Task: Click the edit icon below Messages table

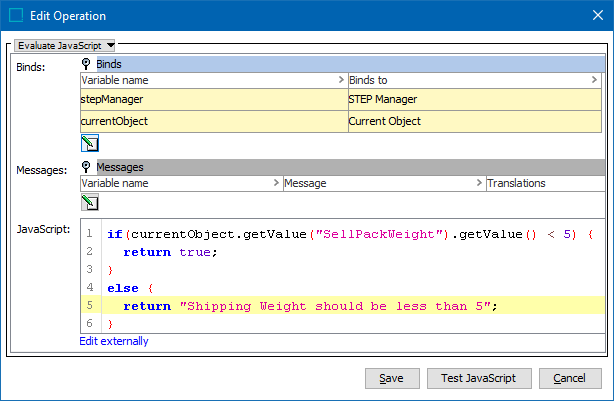Action: (89, 202)
